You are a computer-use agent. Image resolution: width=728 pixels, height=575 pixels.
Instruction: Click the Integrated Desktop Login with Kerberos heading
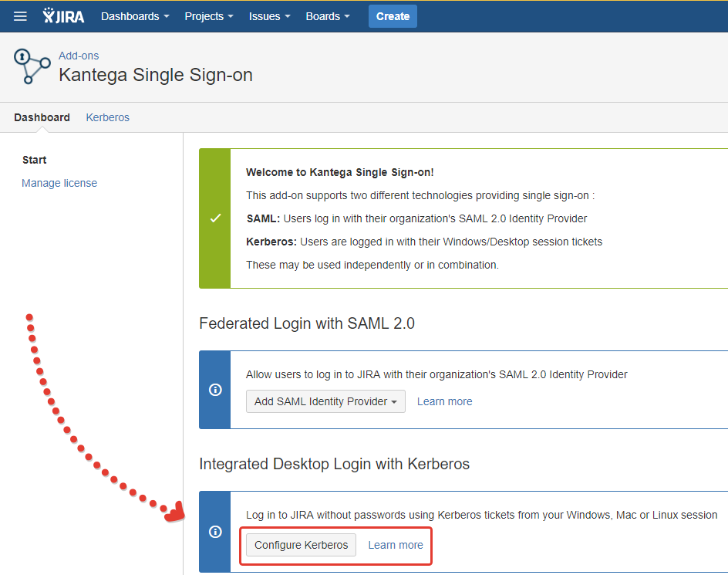click(334, 464)
